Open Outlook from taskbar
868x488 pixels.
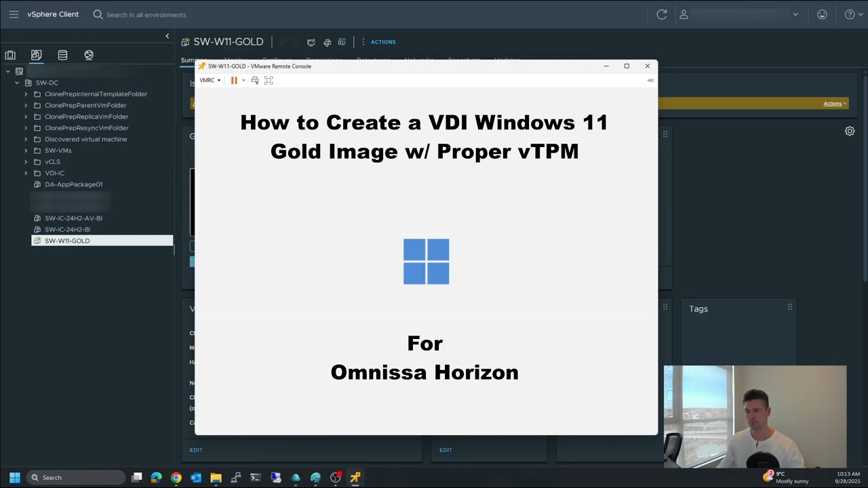pos(196,477)
